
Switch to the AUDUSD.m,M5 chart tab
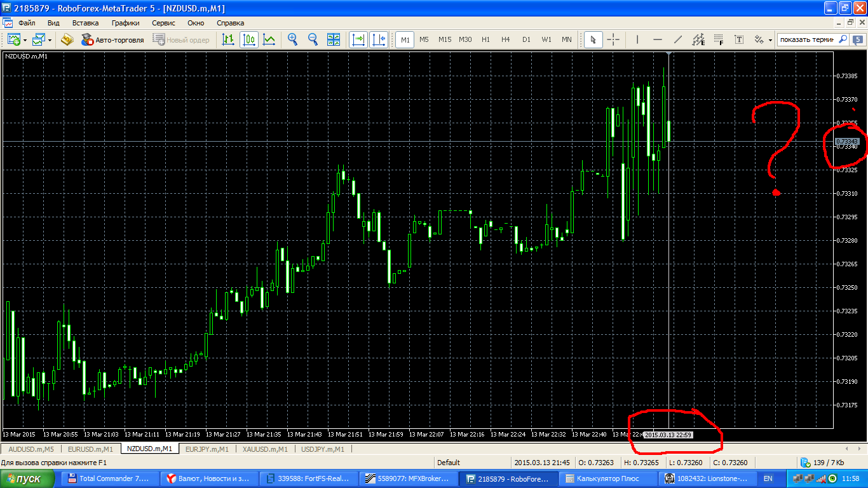31,449
